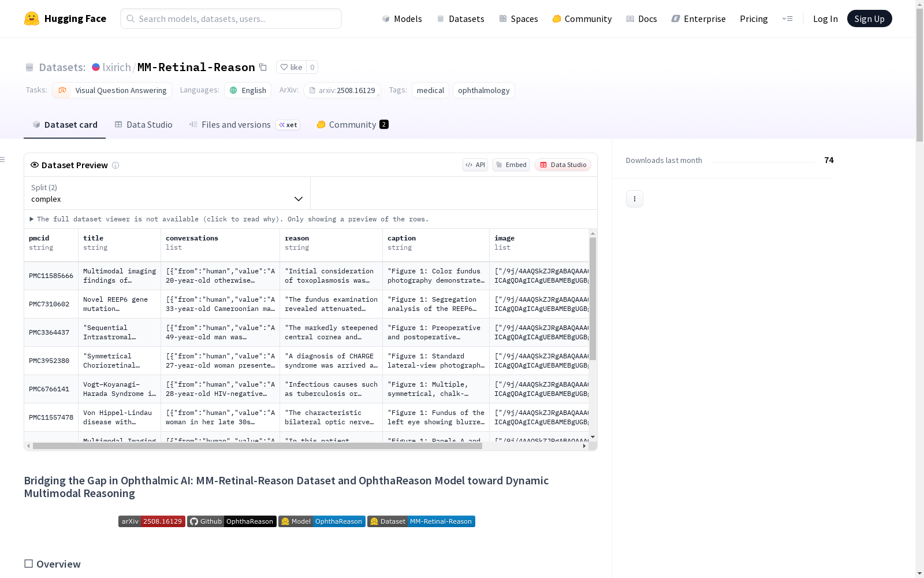Select cell PMC3952380

point(51,361)
